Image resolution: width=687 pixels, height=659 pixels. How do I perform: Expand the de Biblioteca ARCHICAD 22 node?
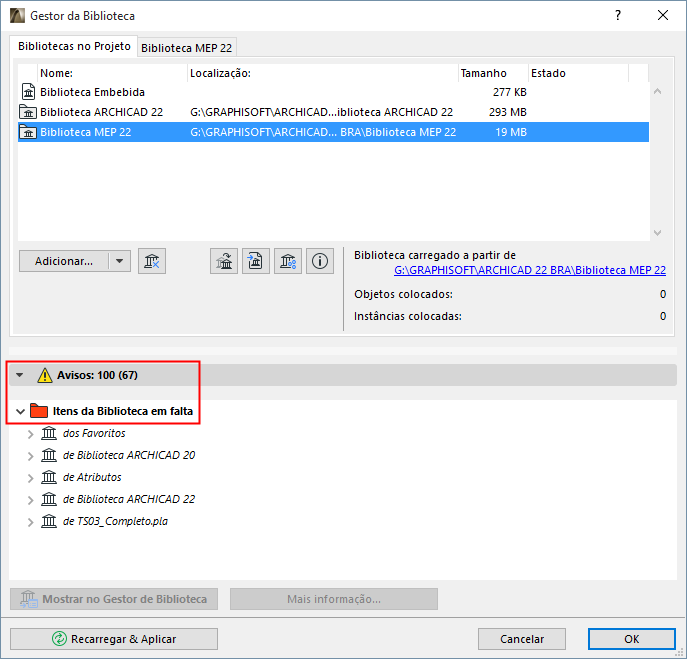point(30,500)
